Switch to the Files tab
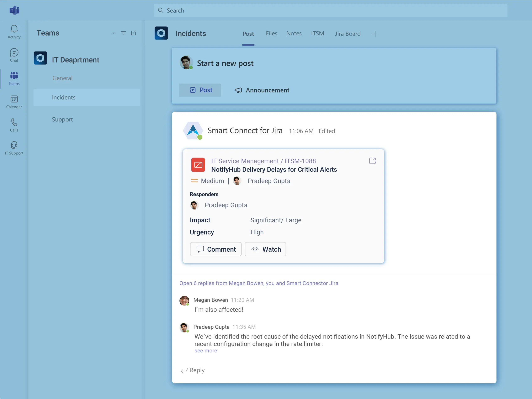 coord(271,33)
